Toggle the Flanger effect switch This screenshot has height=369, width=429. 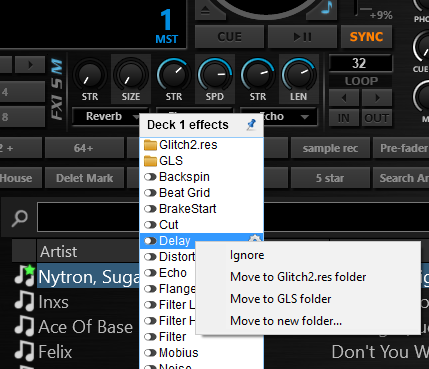point(150,289)
